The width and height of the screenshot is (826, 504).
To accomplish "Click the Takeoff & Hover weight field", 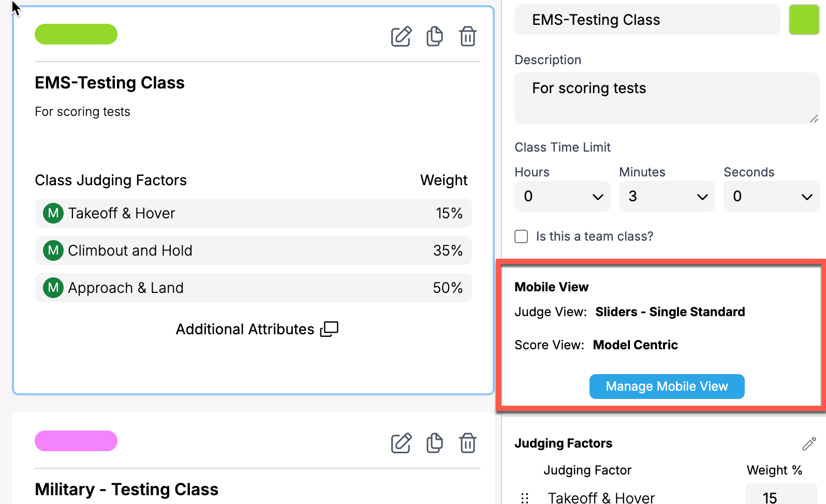I will pos(780,497).
